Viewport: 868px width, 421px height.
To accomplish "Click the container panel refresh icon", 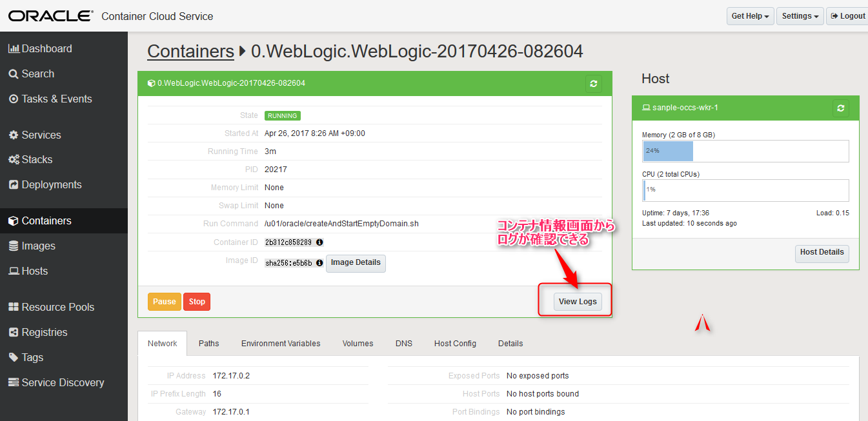I will tap(593, 83).
